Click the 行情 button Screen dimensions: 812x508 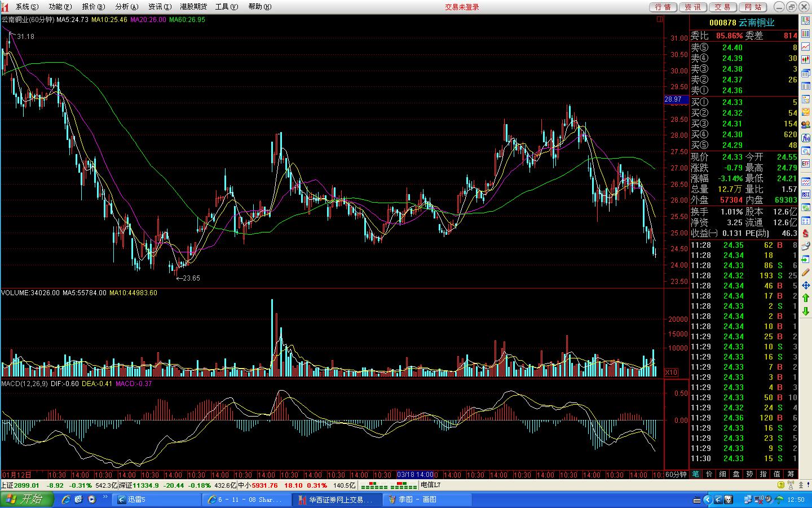pyautogui.click(x=664, y=7)
